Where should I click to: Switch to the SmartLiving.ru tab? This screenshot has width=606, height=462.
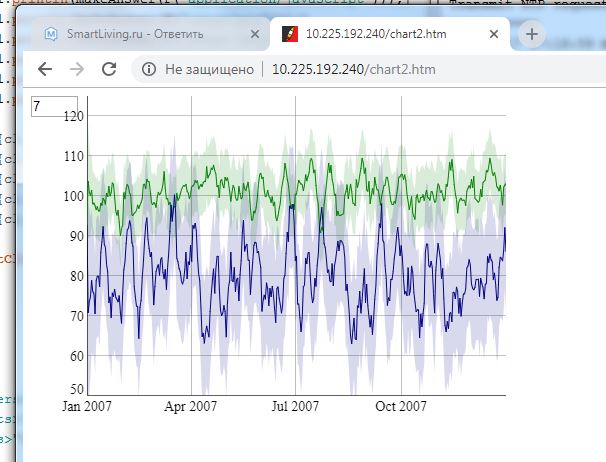tap(150, 34)
